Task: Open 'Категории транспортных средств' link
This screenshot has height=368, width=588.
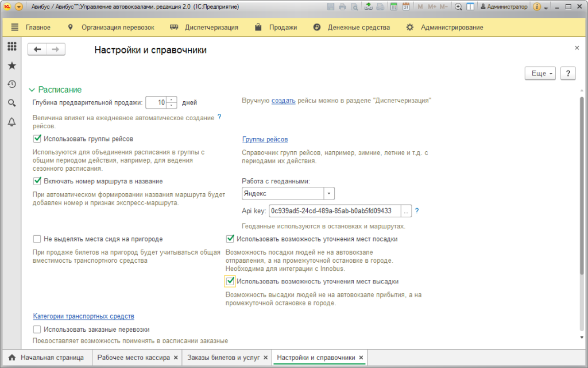Action: pos(84,316)
